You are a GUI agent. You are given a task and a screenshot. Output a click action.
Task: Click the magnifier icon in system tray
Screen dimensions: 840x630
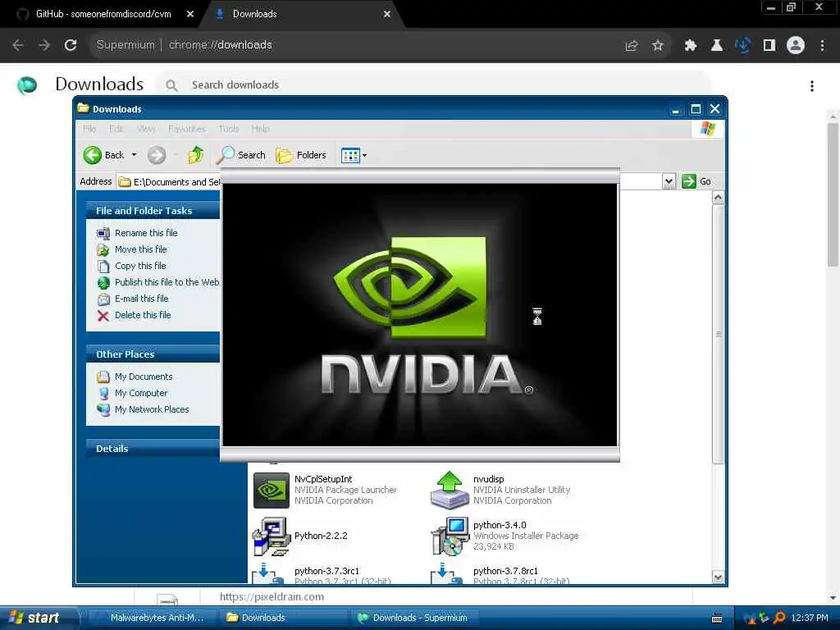pos(779,619)
